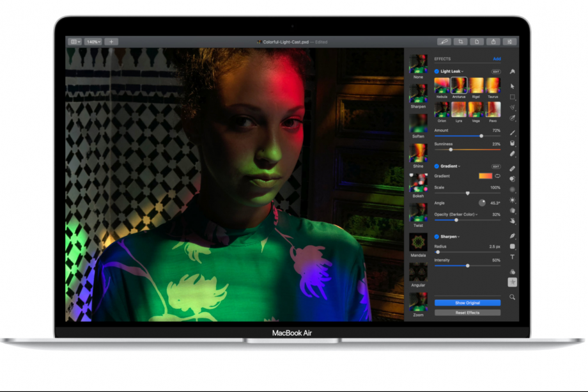Pick the Color Fill bucket tool
This screenshot has width=588, height=392.
click(x=512, y=143)
